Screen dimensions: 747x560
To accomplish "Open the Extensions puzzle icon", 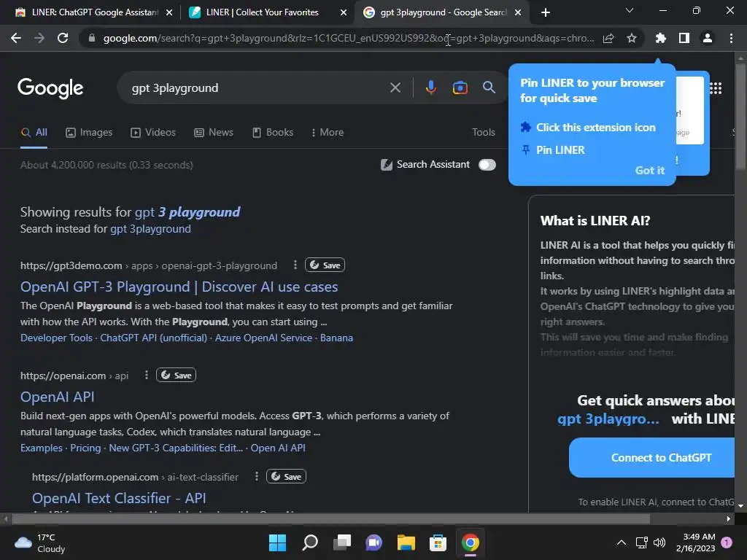I will [660, 38].
